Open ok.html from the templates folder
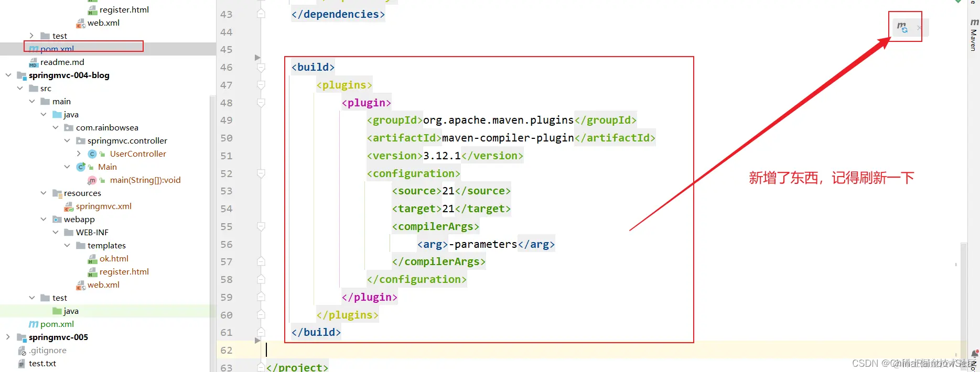 pyautogui.click(x=114, y=258)
